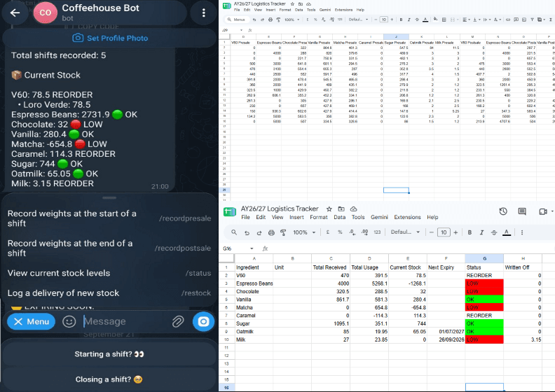Activate paint format in lower sheet
The image size is (555, 392).
tap(283, 232)
